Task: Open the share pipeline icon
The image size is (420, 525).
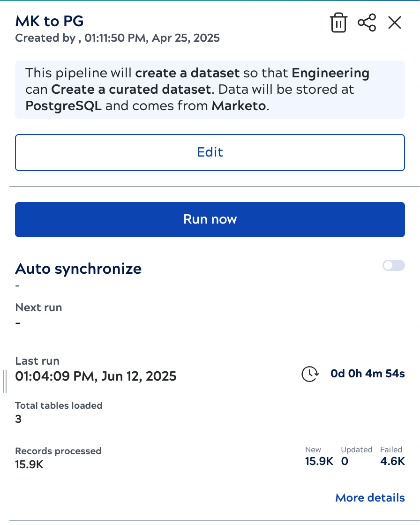Action: 367,22
